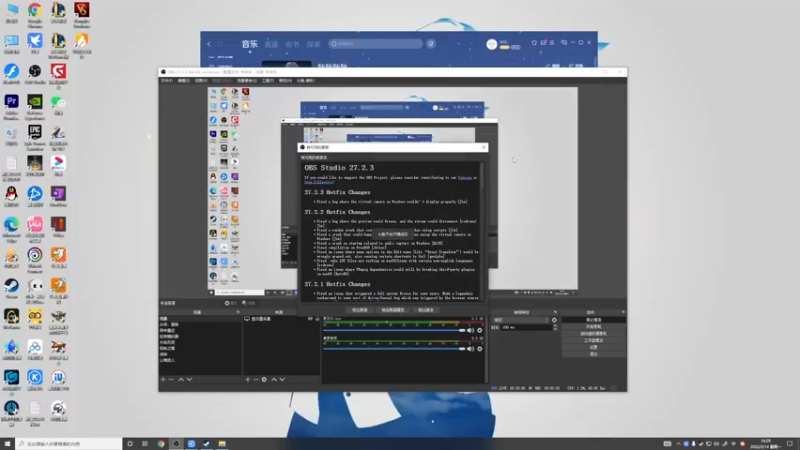The width and height of the screenshot is (800, 450).
Task: Switch to the 音乐 tab in music app
Action: click(x=249, y=44)
